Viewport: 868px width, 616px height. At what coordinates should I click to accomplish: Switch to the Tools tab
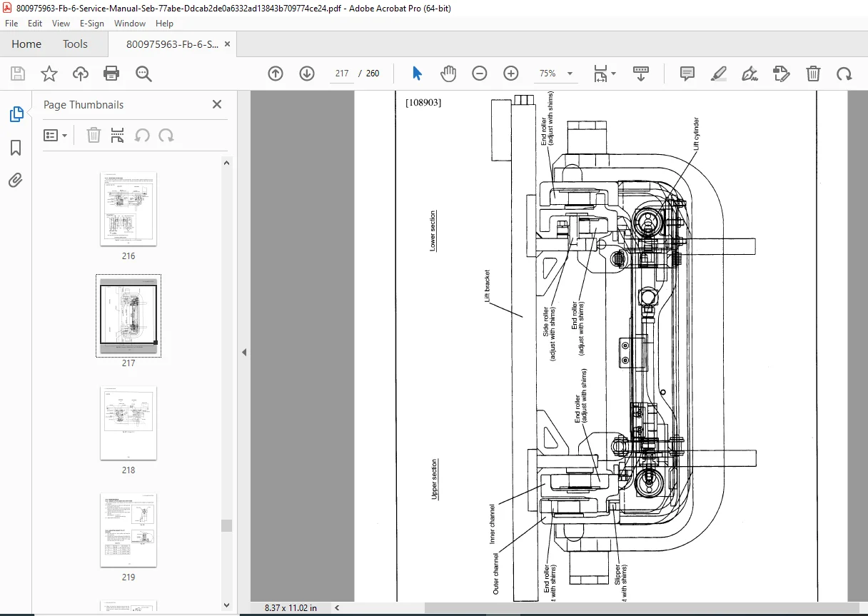(75, 44)
